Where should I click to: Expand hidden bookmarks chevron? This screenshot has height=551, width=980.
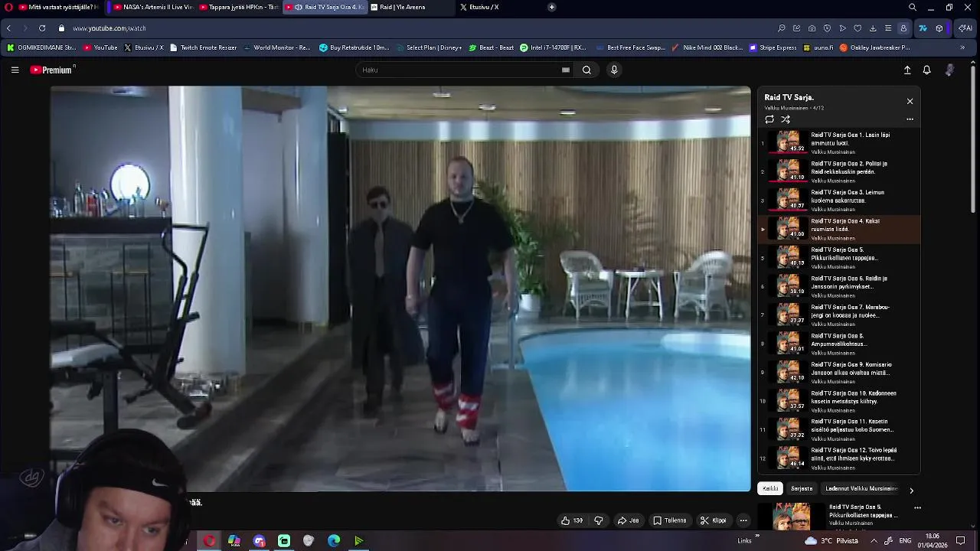(x=962, y=47)
